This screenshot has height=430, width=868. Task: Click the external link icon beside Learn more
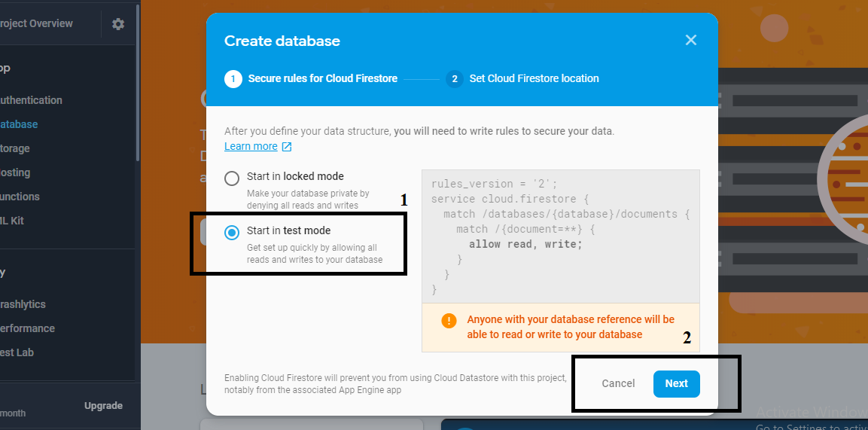pyautogui.click(x=287, y=147)
